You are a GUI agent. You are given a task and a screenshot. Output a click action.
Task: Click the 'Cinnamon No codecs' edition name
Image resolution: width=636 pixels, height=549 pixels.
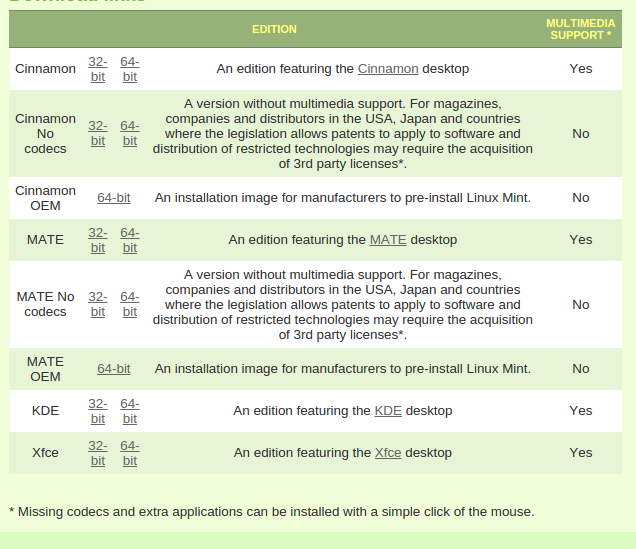45,133
